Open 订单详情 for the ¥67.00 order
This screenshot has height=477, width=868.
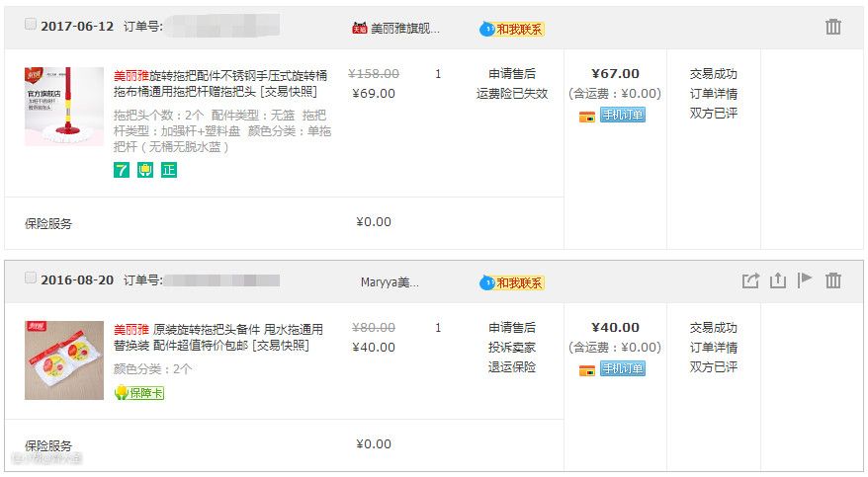(x=713, y=94)
